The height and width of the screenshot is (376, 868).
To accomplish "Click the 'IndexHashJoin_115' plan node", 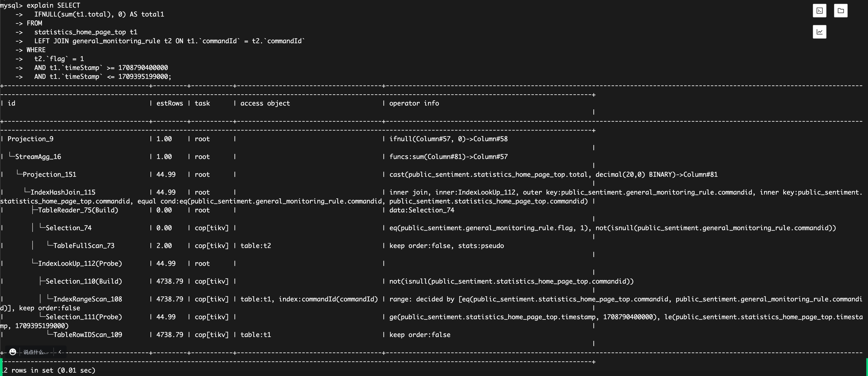I will point(63,192).
